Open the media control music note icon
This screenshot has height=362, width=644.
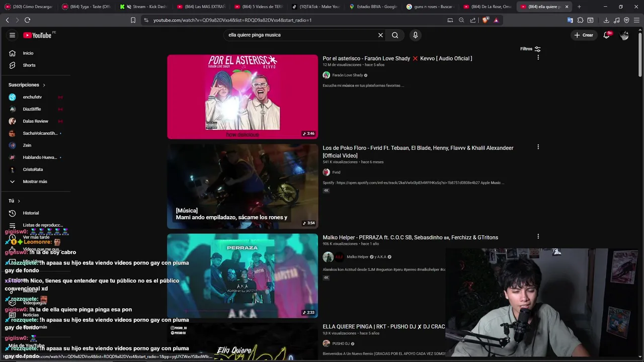617,20
